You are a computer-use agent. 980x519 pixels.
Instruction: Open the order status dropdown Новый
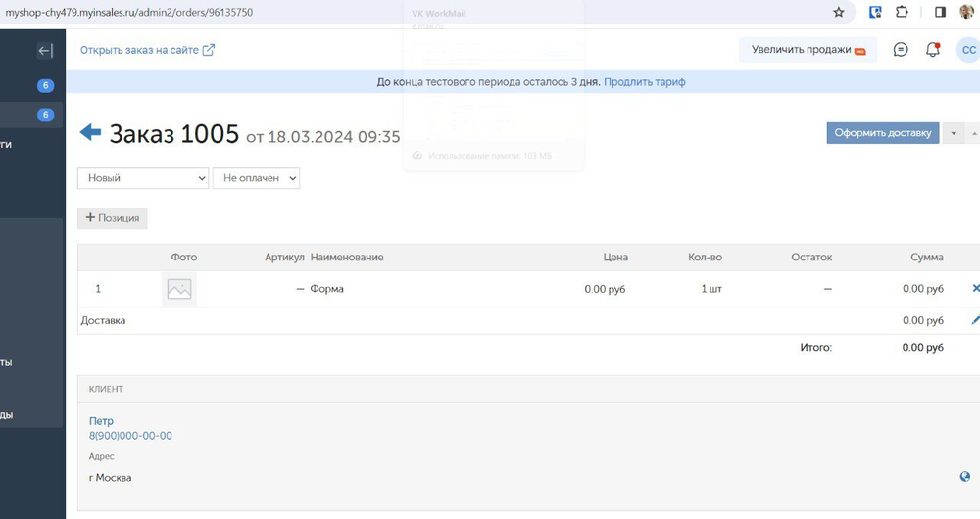tap(143, 178)
